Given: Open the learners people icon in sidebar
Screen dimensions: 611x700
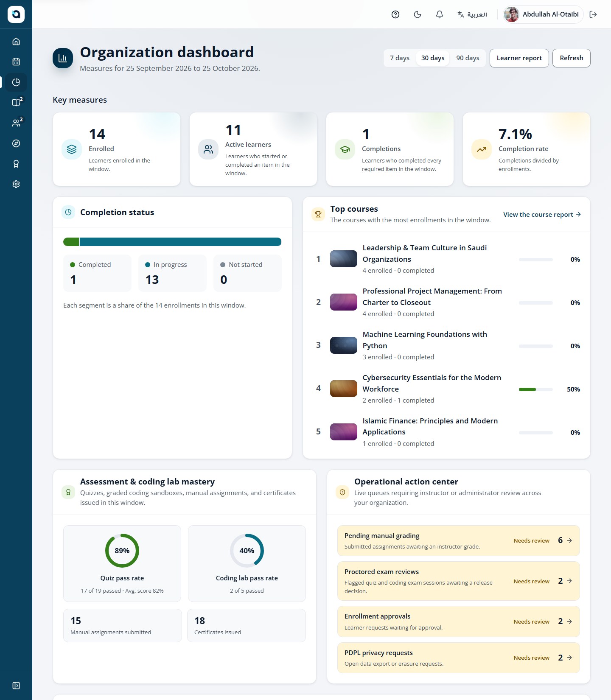Looking at the screenshot, I should (16, 123).
